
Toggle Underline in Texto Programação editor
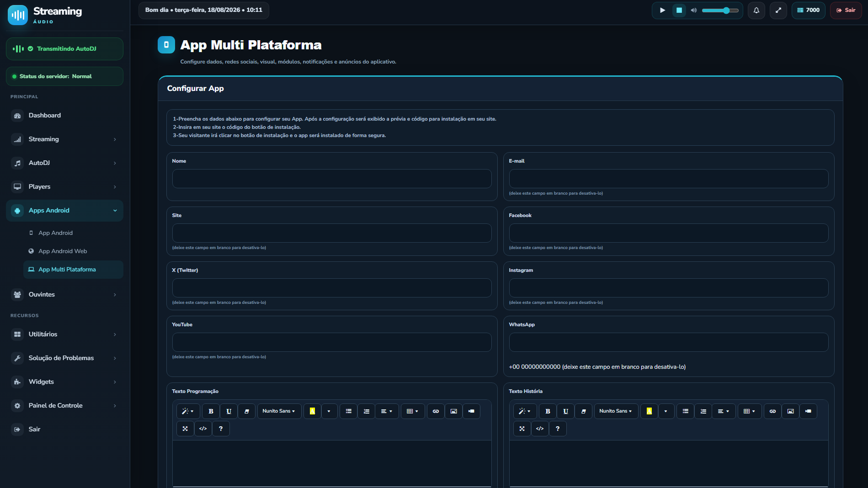[229, 411]
